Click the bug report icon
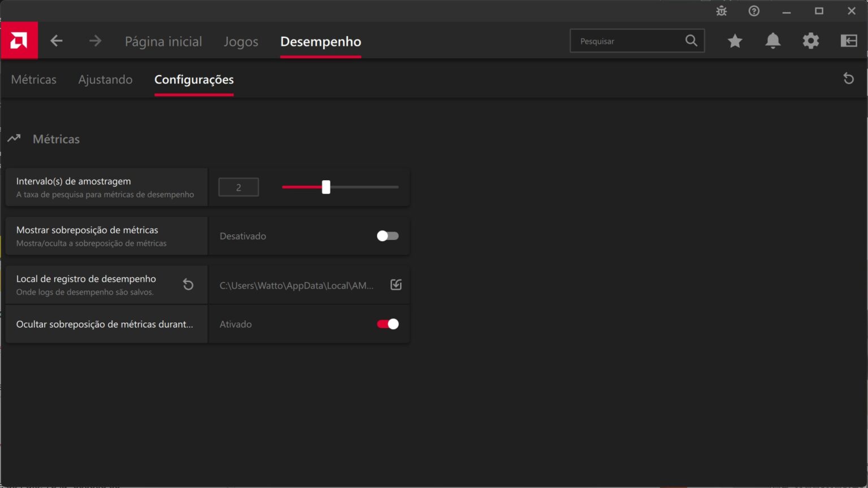 point(721,10)
